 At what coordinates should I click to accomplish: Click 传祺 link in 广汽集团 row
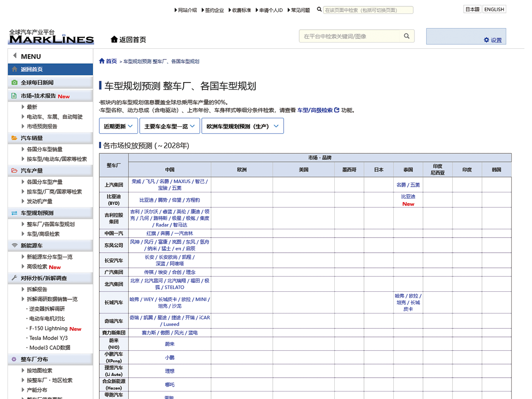pos(149,272)
